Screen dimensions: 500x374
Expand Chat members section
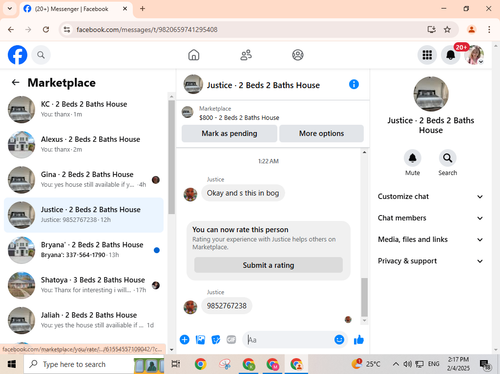[x=430, y=218]
